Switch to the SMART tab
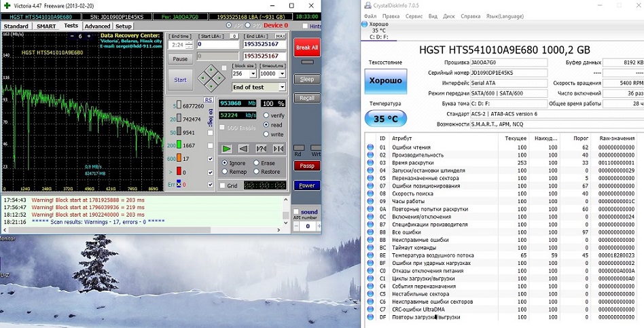The height and width of the screenshot is (328, 644). [x=46, y=26]
